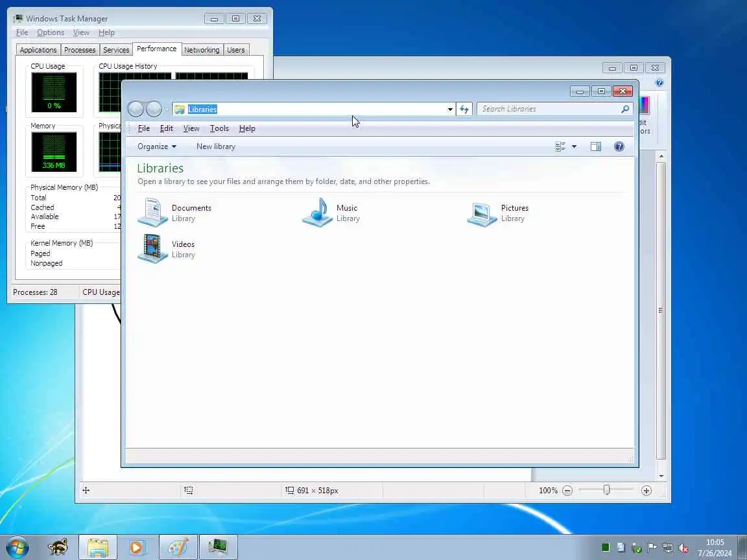Viewport: 747px width, 560px height.
Task: Click the Paint zoom slider handle
Action: pyautogui.click(x=606, y=490)
